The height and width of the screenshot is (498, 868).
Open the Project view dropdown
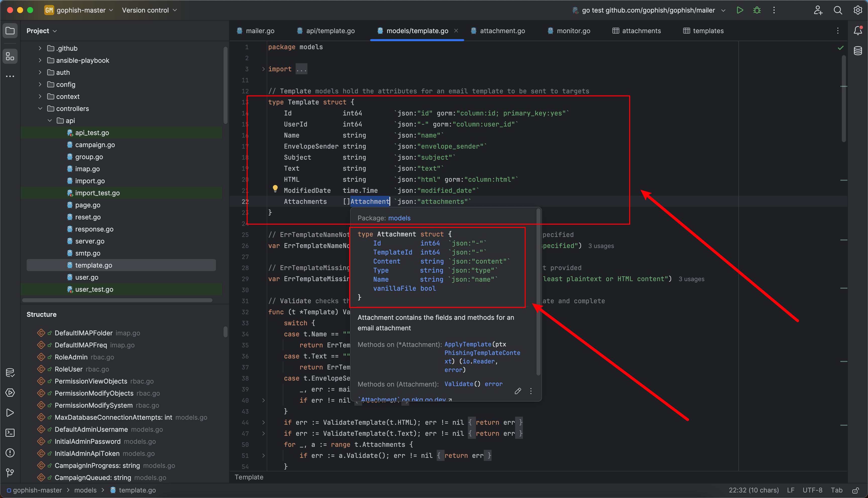[42, 31]
